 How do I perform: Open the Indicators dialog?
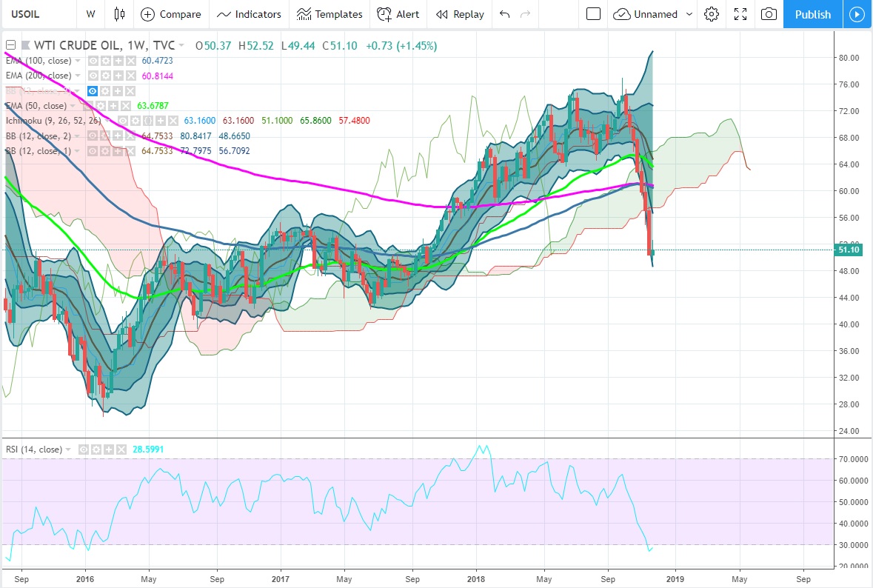(x=250, y=14)
